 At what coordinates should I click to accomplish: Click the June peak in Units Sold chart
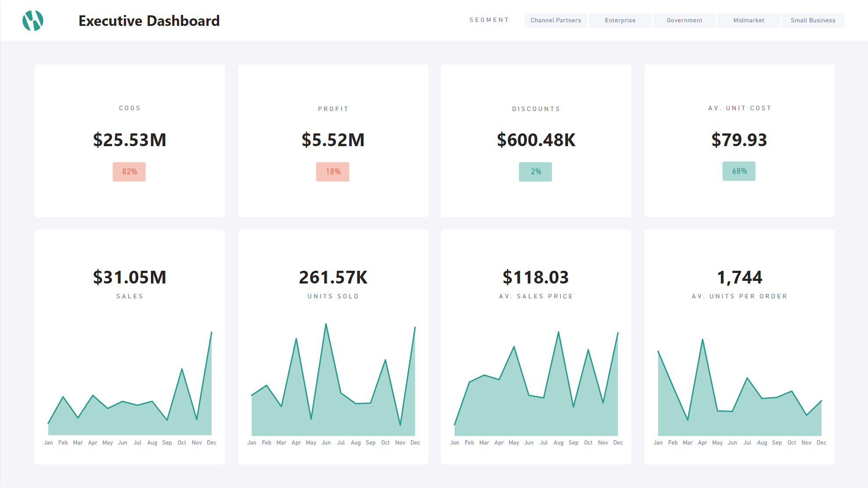click(x=326, y=324)
